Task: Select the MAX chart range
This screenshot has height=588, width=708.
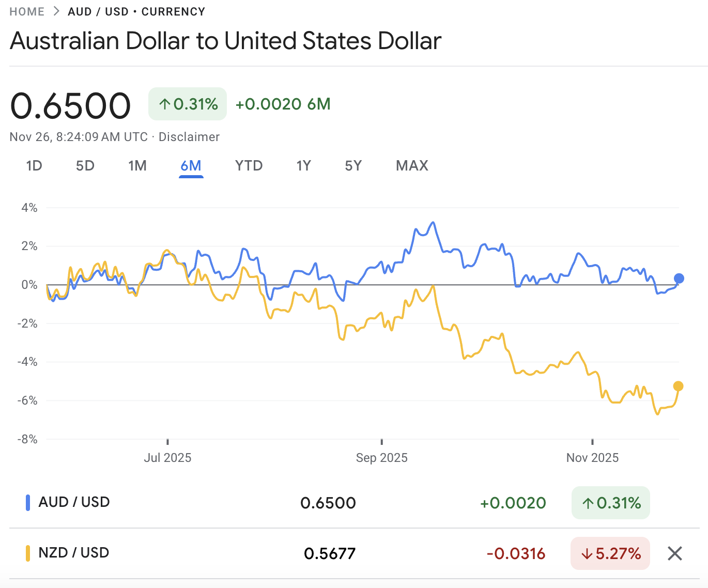Action: coord(412,165)
